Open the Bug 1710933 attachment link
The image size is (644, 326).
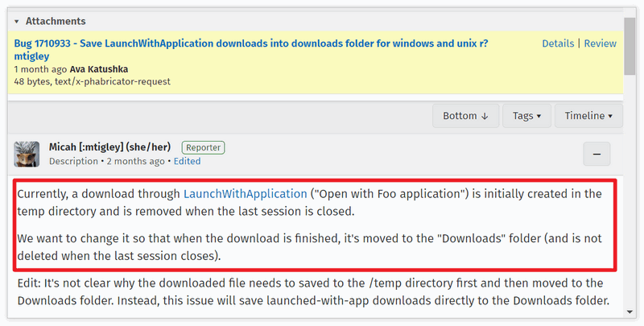(x=250, y=43)
